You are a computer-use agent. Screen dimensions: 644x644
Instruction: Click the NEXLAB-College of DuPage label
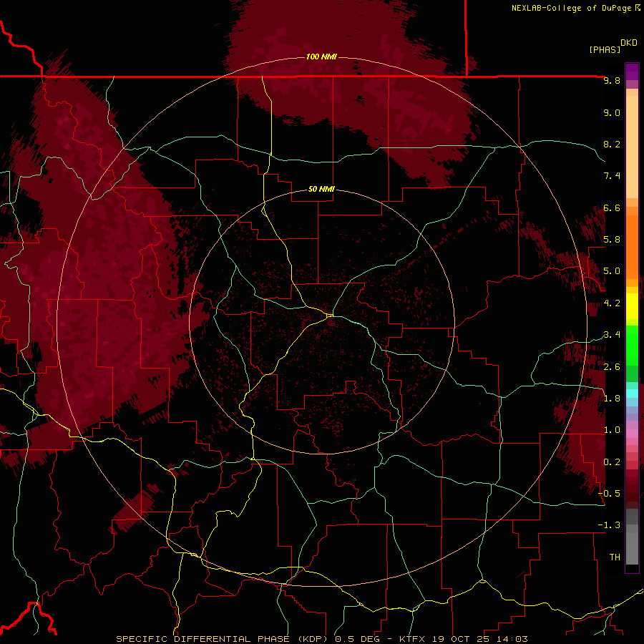point(571,8)
